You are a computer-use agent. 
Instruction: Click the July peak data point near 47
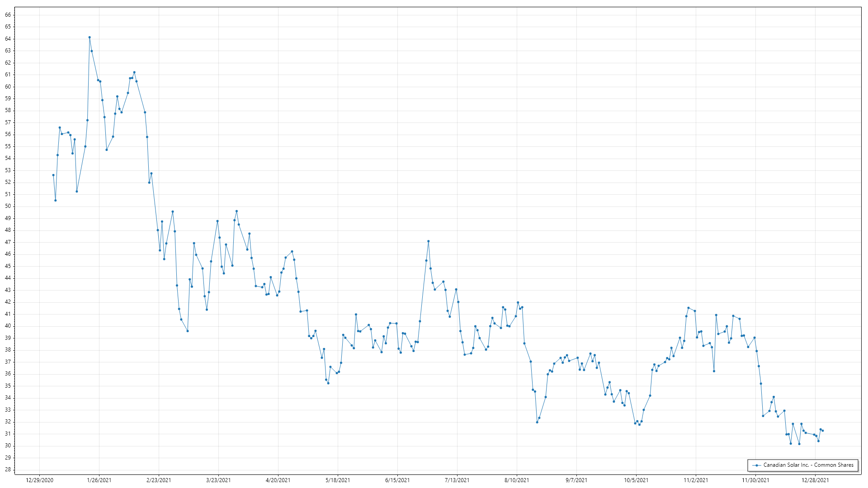click(x=428, y=241)
